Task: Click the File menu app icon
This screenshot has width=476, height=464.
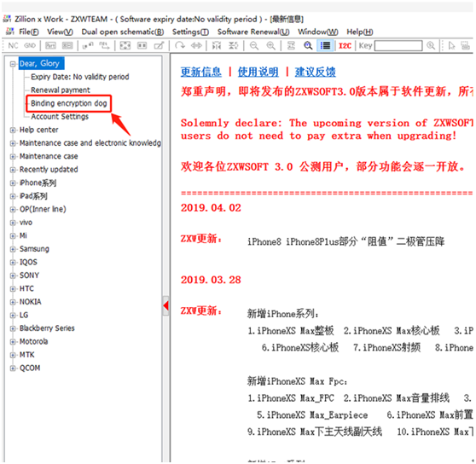Action: click(x=10, y=32)
